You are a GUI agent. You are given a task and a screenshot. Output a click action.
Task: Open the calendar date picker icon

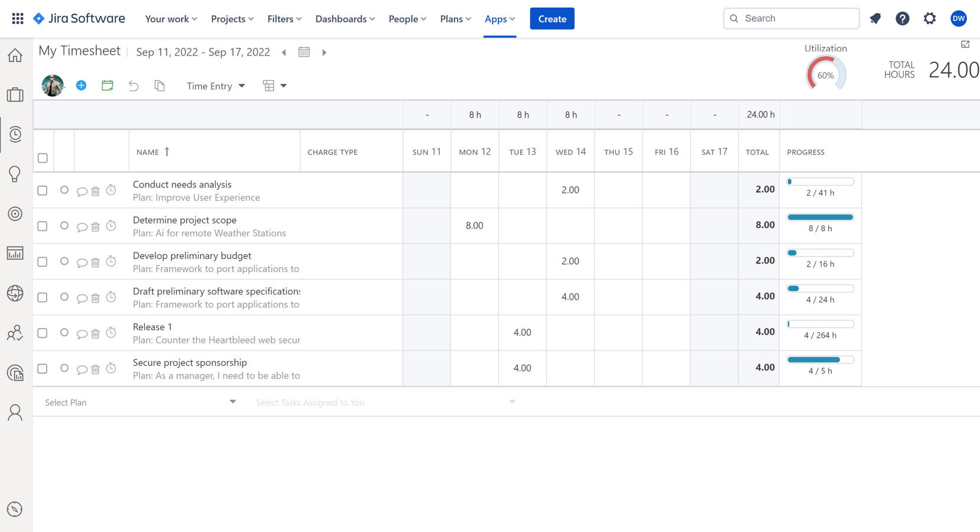tap(304, 52)
